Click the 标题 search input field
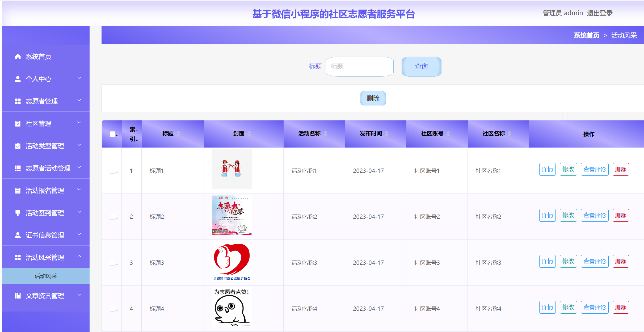This screenshot has height=332, width=644. 359,66
